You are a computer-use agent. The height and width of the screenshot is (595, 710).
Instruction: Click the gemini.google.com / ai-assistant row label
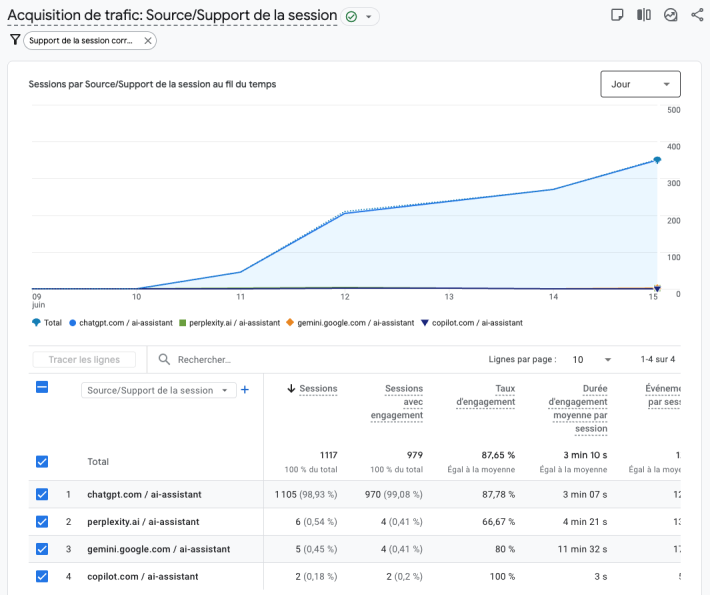point(158,549)
